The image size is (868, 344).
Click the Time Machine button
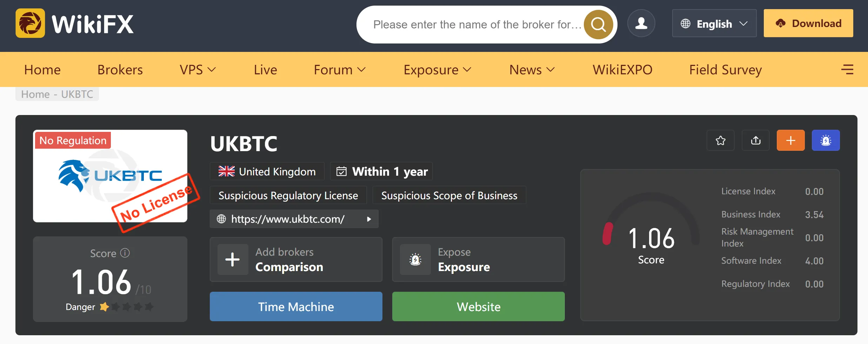tap(296, 306)
